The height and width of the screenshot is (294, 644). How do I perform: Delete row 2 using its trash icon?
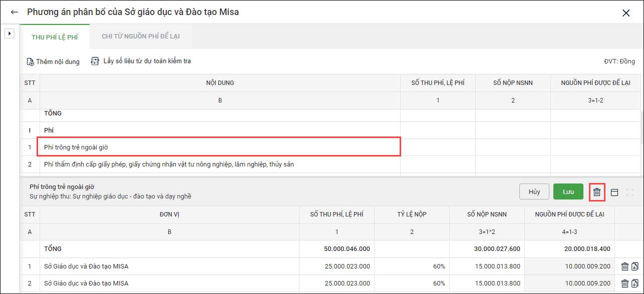(624, 283)
